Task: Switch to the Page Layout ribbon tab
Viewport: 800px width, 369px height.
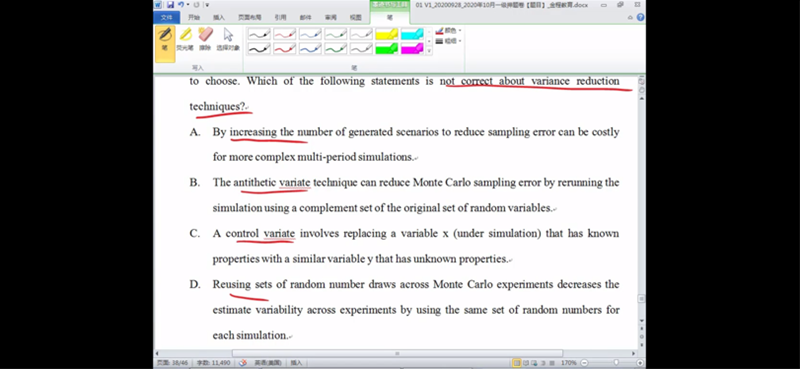Action: point(249,17)
